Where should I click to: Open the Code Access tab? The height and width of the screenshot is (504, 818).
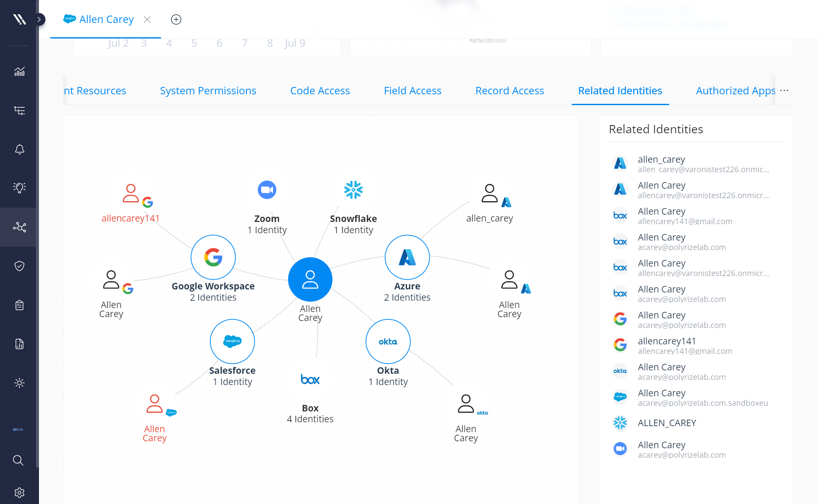coord(320,91)
